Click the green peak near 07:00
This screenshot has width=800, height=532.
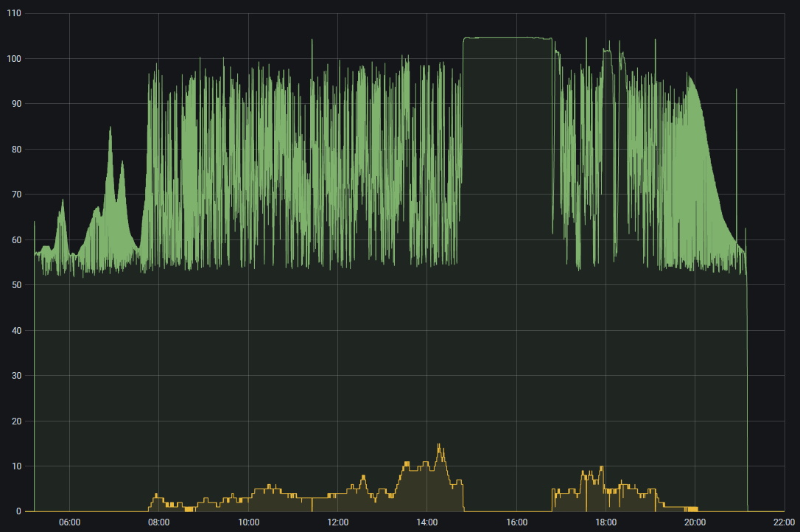(x=110, y=129)
